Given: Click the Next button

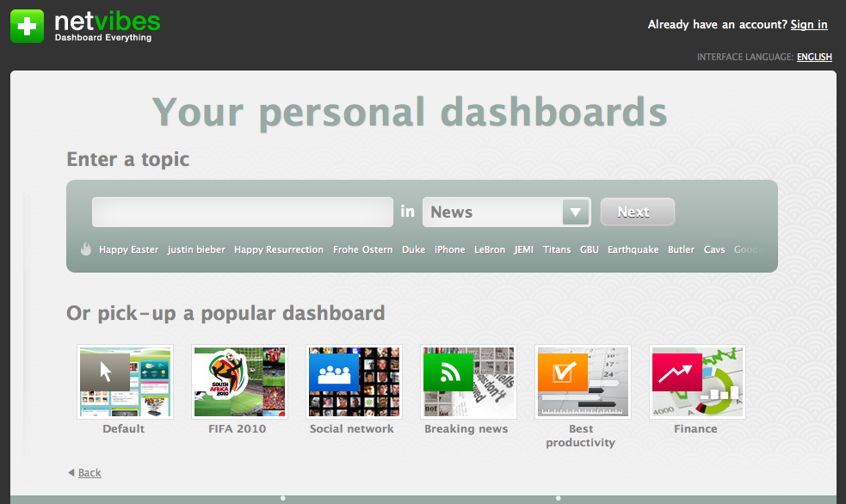Looking at the screenshot, I should 637,212.
